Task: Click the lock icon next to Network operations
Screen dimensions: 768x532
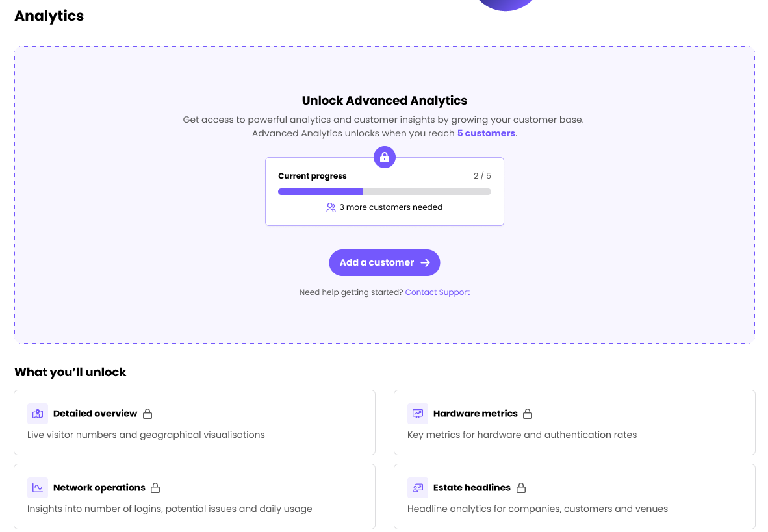Action: tap(155, 488)
